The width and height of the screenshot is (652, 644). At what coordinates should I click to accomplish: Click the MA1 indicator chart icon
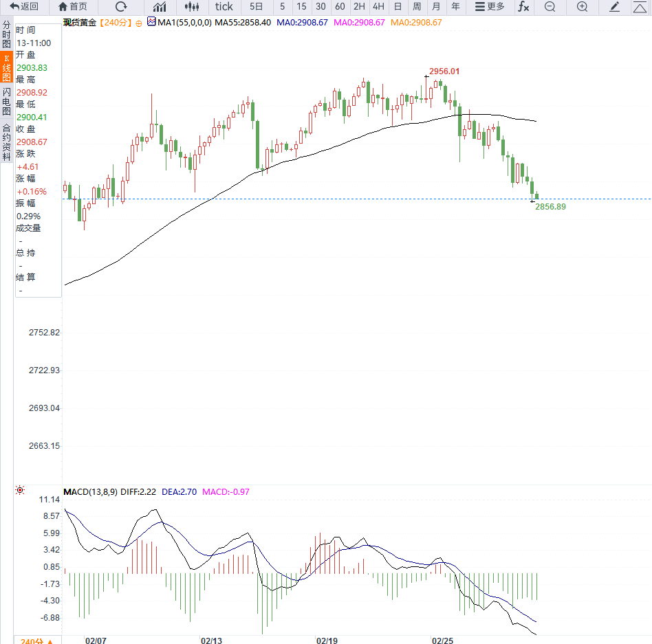click(151, 22)
